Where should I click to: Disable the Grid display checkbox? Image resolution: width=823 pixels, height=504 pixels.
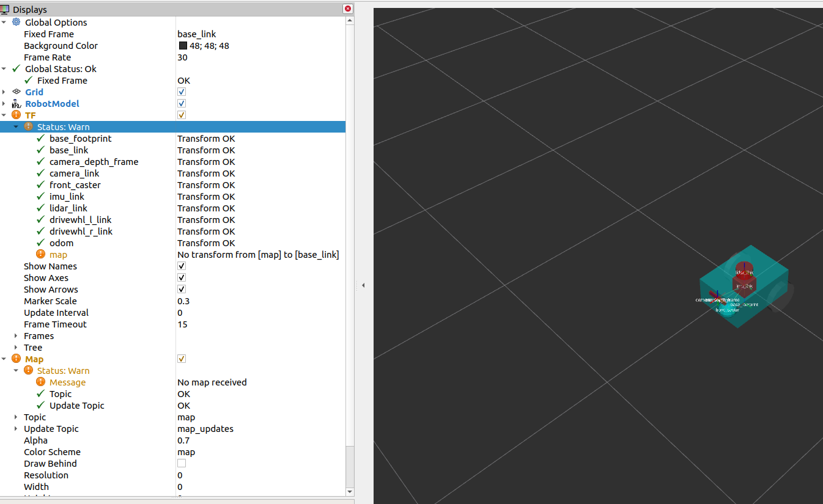pos(182,92)
